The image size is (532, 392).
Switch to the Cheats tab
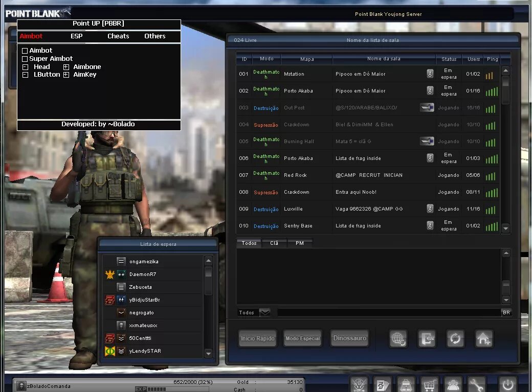(118, 36)
